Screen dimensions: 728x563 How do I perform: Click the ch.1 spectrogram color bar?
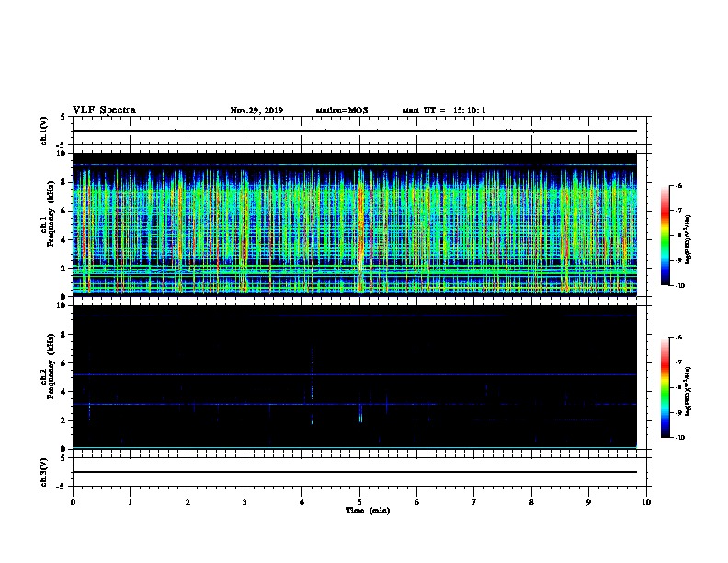coord(665,236)
